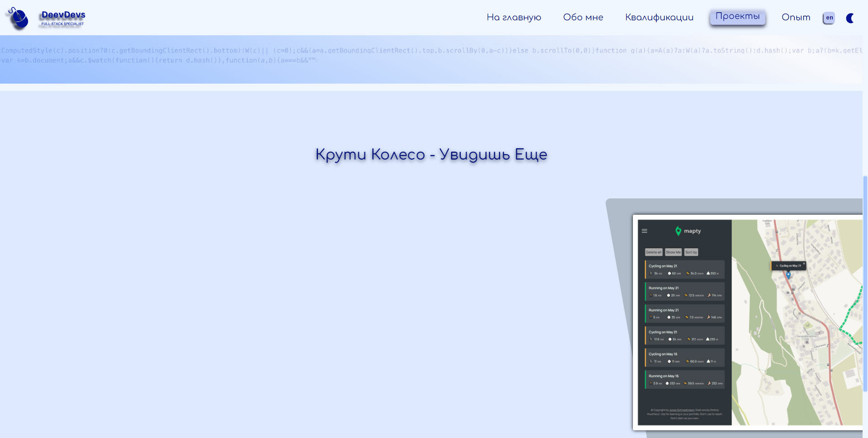Open the Обо мне section

tap(583, 17)
